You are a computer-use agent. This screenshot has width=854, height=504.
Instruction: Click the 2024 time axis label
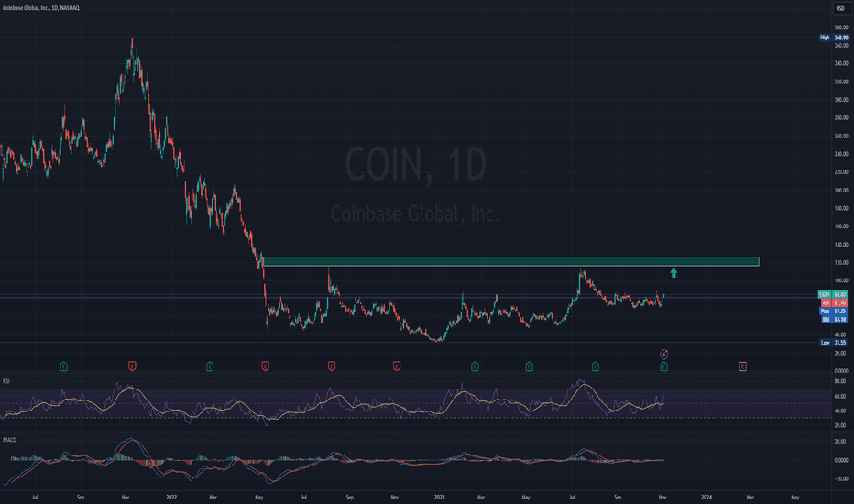[x=706, y=497]
